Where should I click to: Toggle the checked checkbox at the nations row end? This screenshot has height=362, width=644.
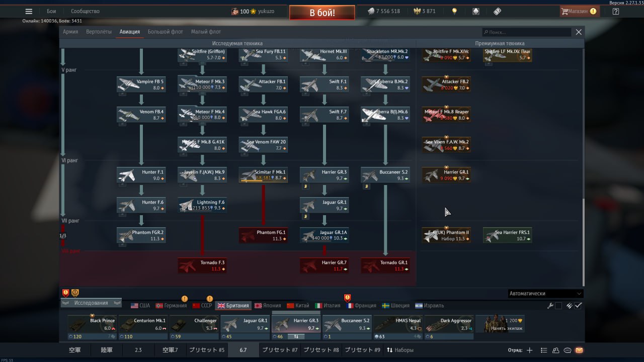[579, 305]
